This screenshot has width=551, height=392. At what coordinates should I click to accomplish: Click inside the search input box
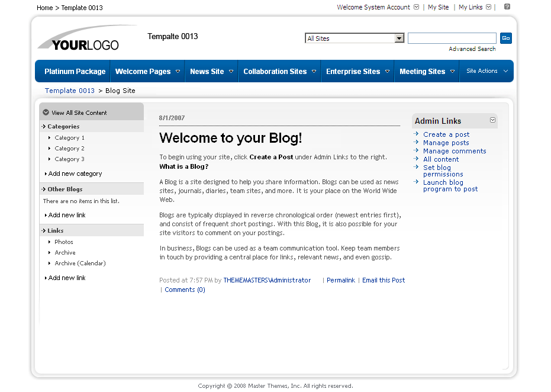click(452, 37)
